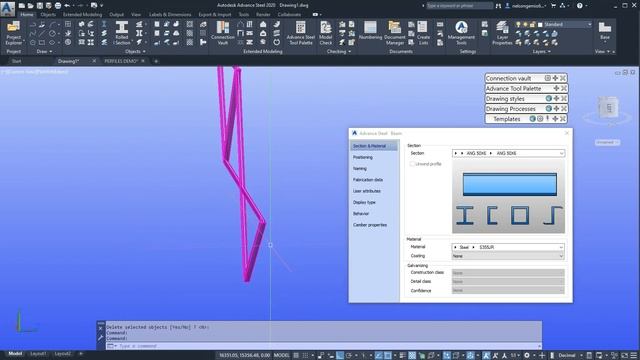Click the Save icon in quick access toolbar
This screenshot has width=640, height=360.
[x=40, y=6]
